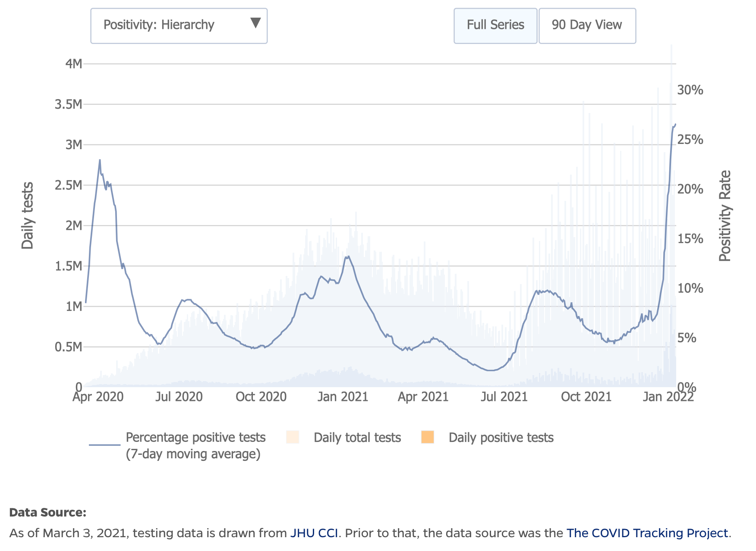Click the Daily total tests color swatch

293,437
